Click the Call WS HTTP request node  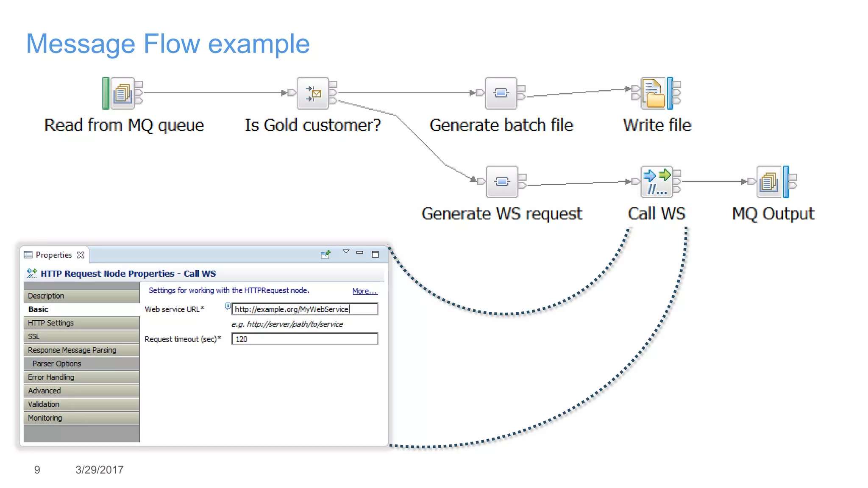click(x=657, y=182)
